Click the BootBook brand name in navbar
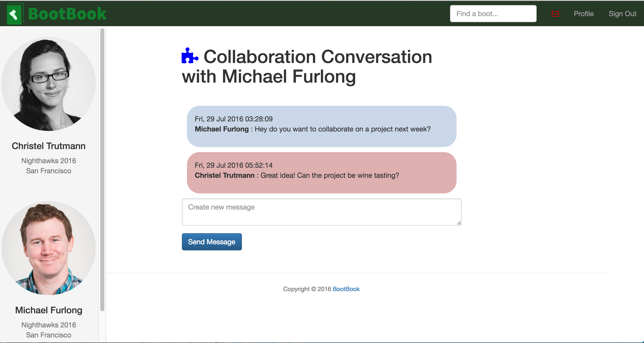 pos(67,14)
